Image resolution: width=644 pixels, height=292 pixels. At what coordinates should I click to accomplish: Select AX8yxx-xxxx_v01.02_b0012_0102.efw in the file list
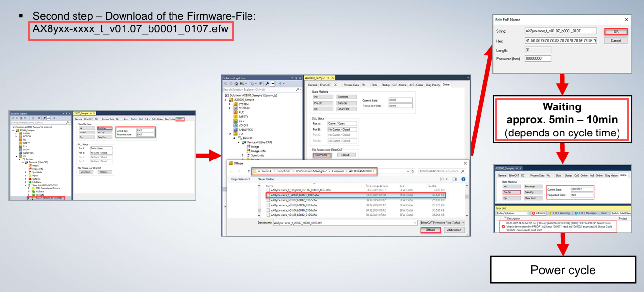(x=294, y=200)
